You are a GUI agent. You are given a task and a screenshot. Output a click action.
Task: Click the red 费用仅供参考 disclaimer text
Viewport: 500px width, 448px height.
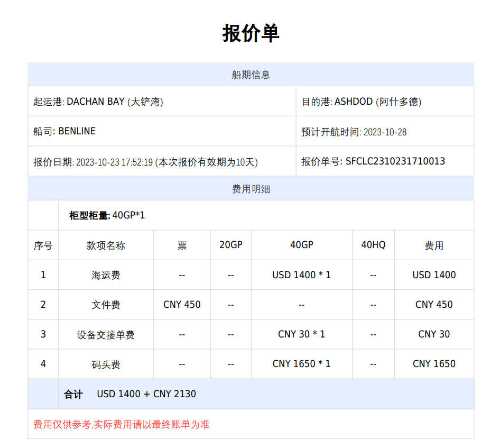click(122, 424)
